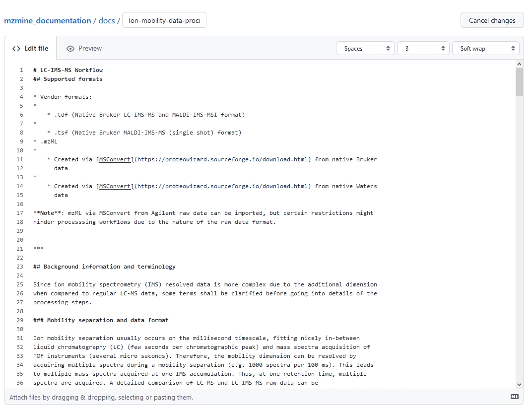This screenshot has width=532, height=411.
Task: Open the Soft wrap mode dropdown
Action: click(x=485, y=49)
